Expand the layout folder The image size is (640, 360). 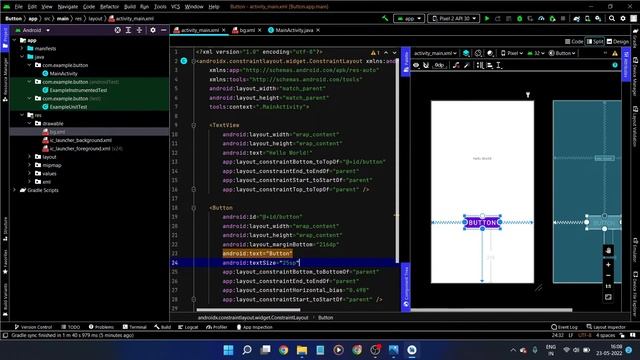click(x=29, y=157)
